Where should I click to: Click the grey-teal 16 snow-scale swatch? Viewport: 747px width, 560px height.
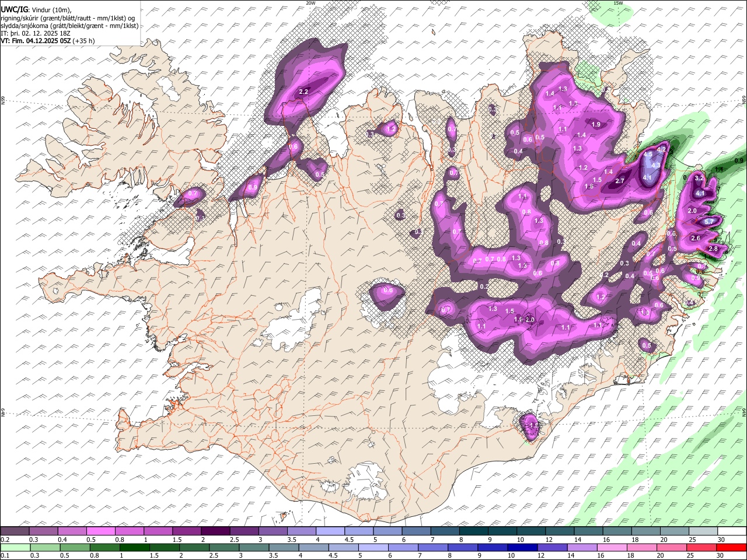(617, 531)
